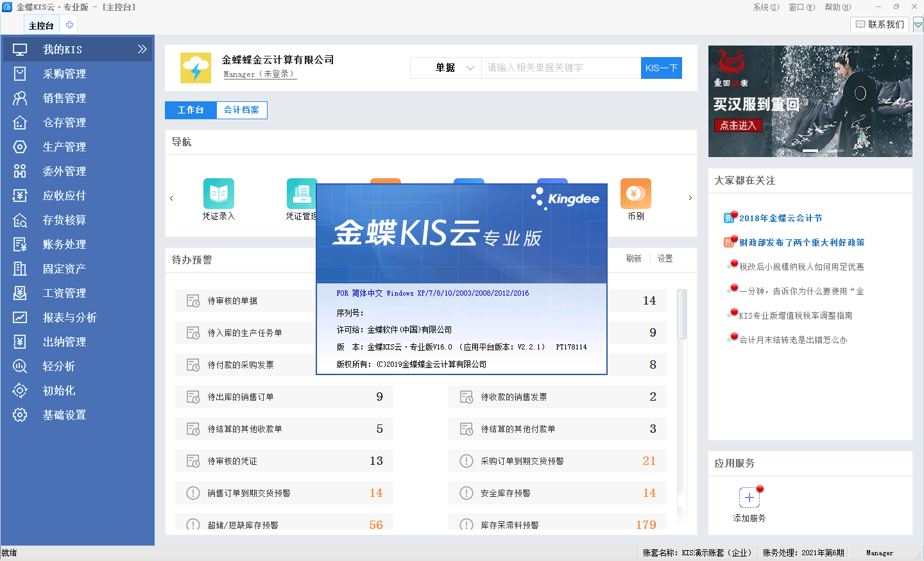Add a new tab with plus icon
The image size is (924, 561).
[69, 25]
